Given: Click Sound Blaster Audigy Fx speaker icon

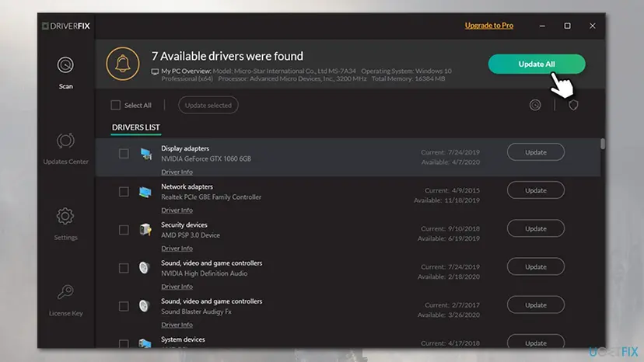Looking at the screenshot, I should click(144, 306).
